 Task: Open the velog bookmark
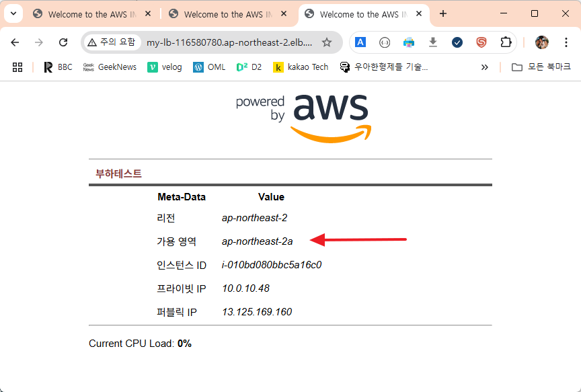click(165, 67)
